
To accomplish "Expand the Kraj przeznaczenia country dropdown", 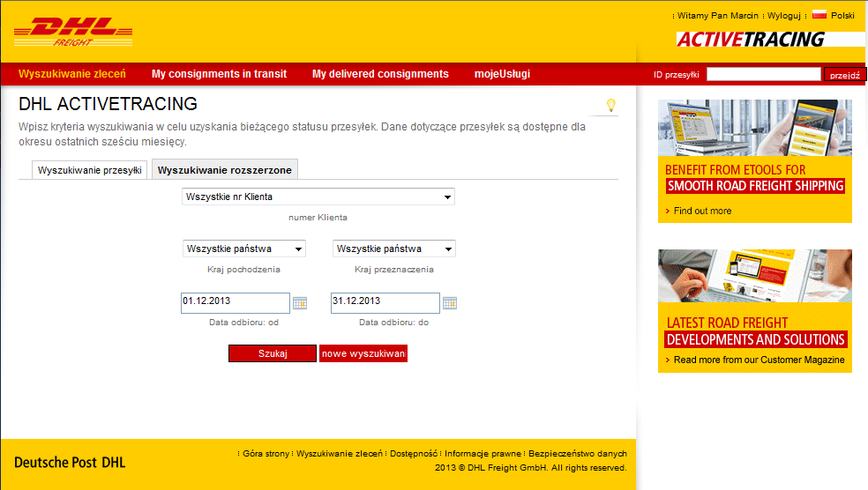I will pos(394,249).
